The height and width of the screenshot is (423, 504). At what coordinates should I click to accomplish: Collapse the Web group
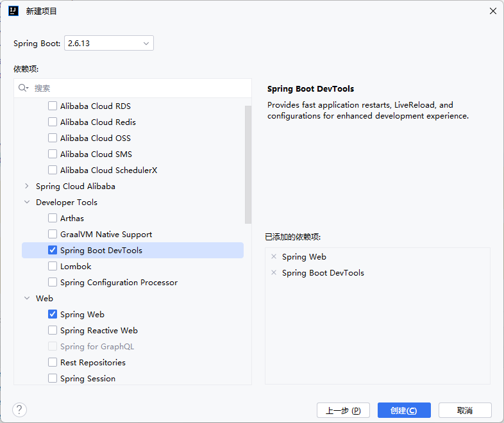click(27, 298)
